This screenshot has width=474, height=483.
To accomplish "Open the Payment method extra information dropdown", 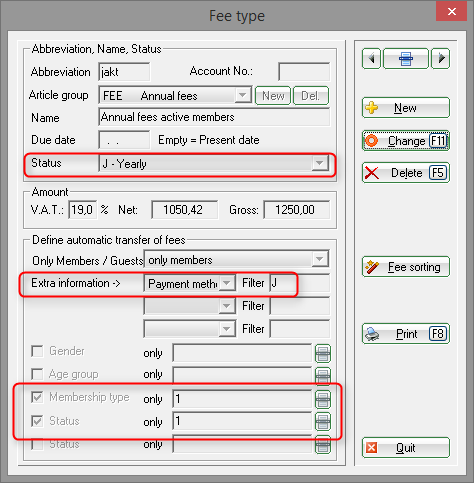I will pyautogui.click(x=190, y=283).
